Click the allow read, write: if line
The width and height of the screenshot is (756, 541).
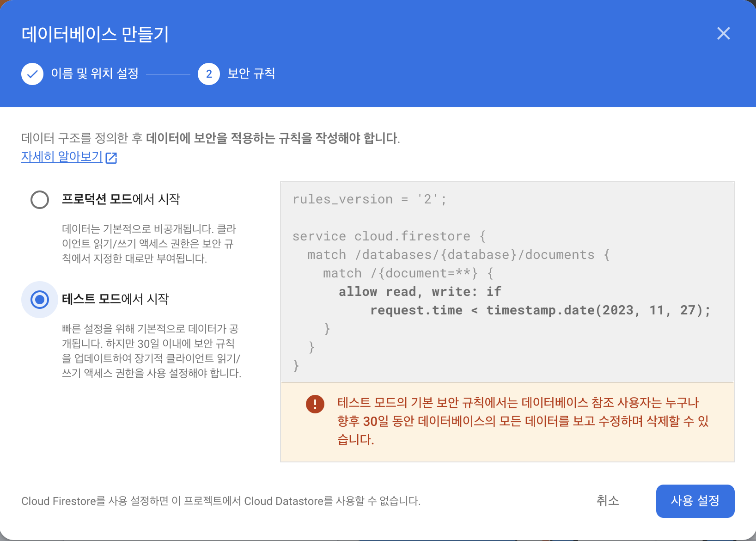[x=420, y=292]
